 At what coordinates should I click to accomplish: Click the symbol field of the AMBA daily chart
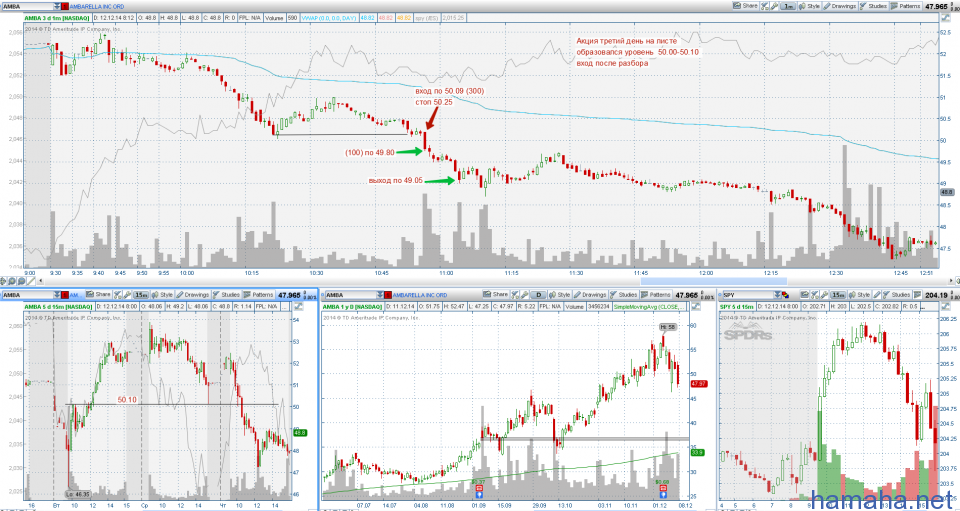point(351,295)
